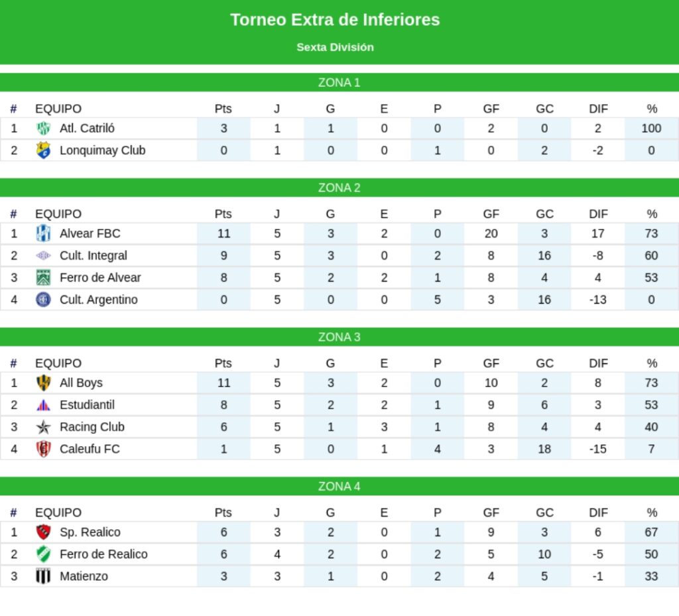Click the Atl. Catriló team crest icon

[43, 129]
